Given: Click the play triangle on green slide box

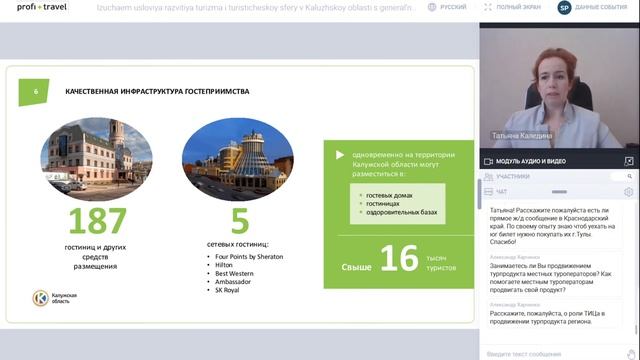Looking at the screenshot, I should 340,155.
